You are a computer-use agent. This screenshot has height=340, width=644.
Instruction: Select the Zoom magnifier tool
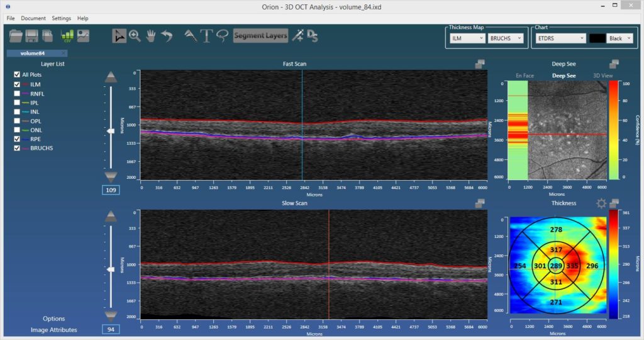[x=135, y=36]
